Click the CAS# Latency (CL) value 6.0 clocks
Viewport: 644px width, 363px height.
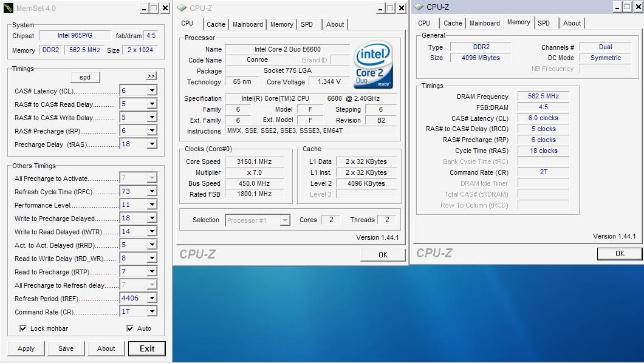(x=543, y=118)
